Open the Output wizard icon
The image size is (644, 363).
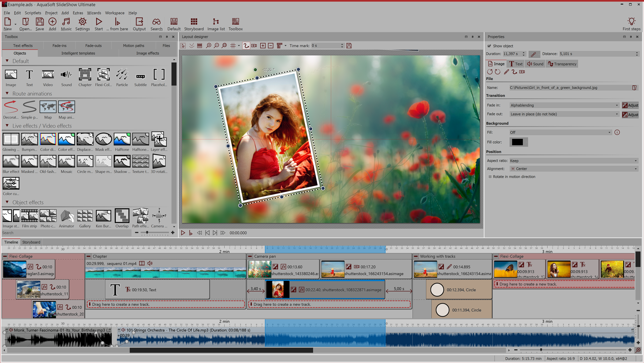pos(139,24)
